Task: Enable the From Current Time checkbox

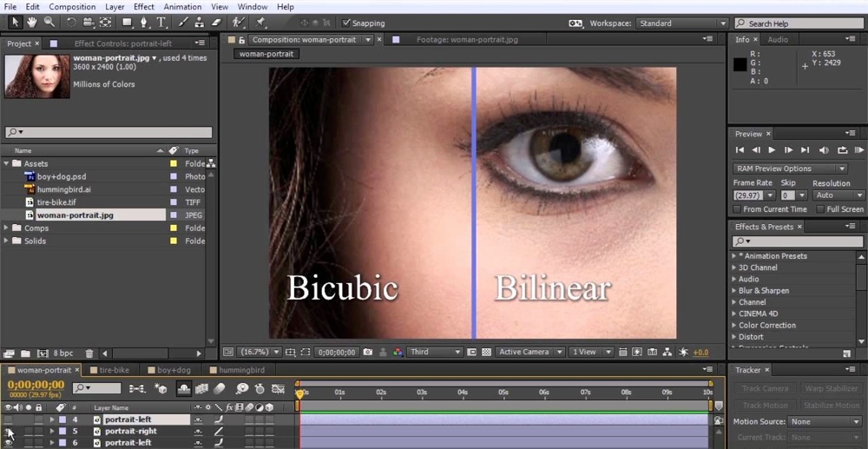Action: click(737, 209)
